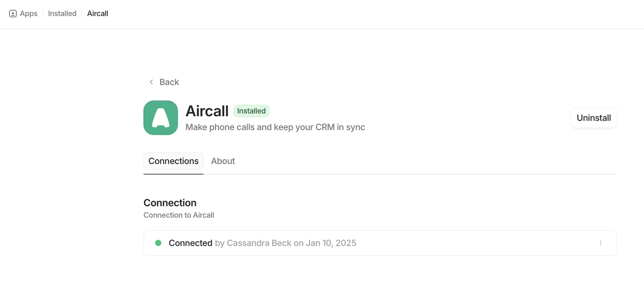Open the Installed breadcrumb link
The image size is (644, 283).
62,14
